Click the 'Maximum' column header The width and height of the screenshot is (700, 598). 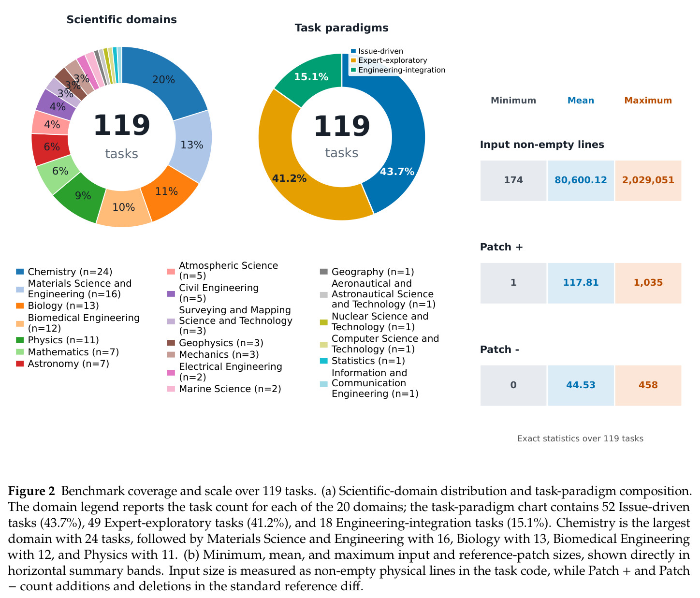pos(648,101)
